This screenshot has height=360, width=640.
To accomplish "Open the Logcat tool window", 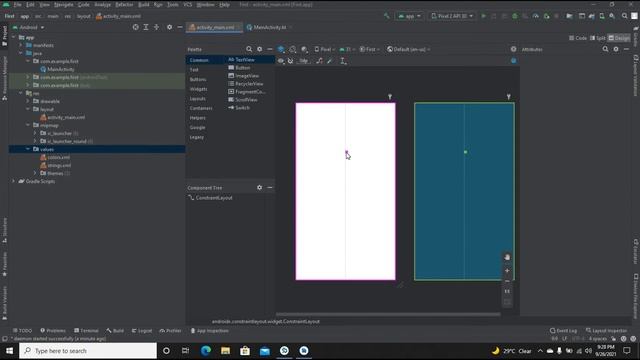I will click(x=142, y=331).
